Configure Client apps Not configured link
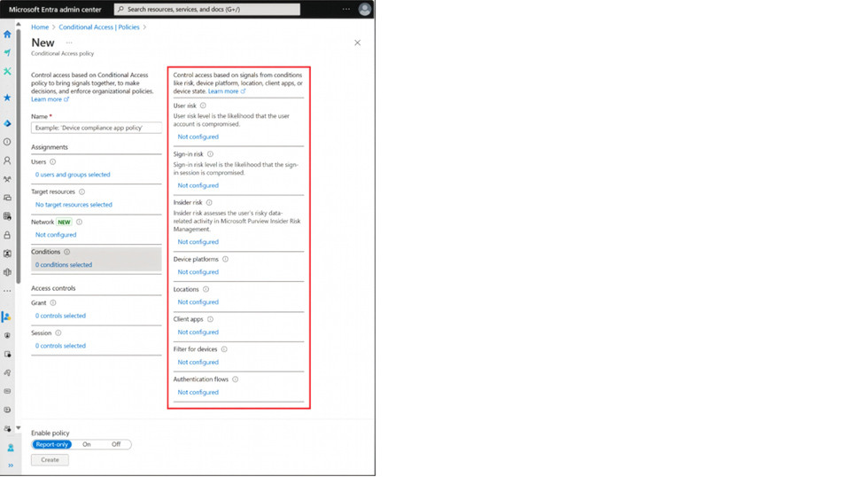 [198, 332]
